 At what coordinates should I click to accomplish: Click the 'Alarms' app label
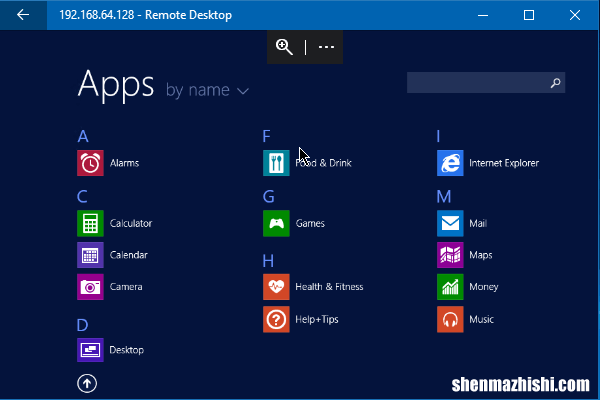[124, 163]
